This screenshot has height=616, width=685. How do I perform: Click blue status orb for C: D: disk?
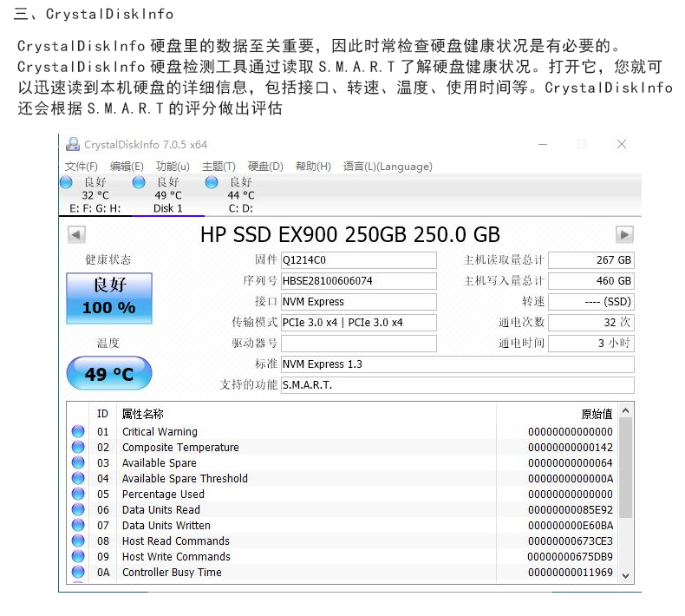click(x=212, y=182)
